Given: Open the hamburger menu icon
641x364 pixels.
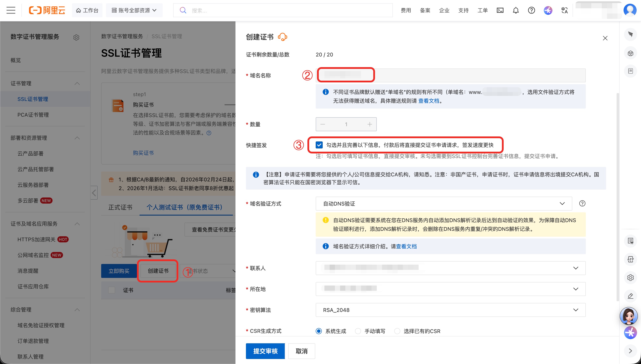Looking at the screenshot, I should [11, 10].
